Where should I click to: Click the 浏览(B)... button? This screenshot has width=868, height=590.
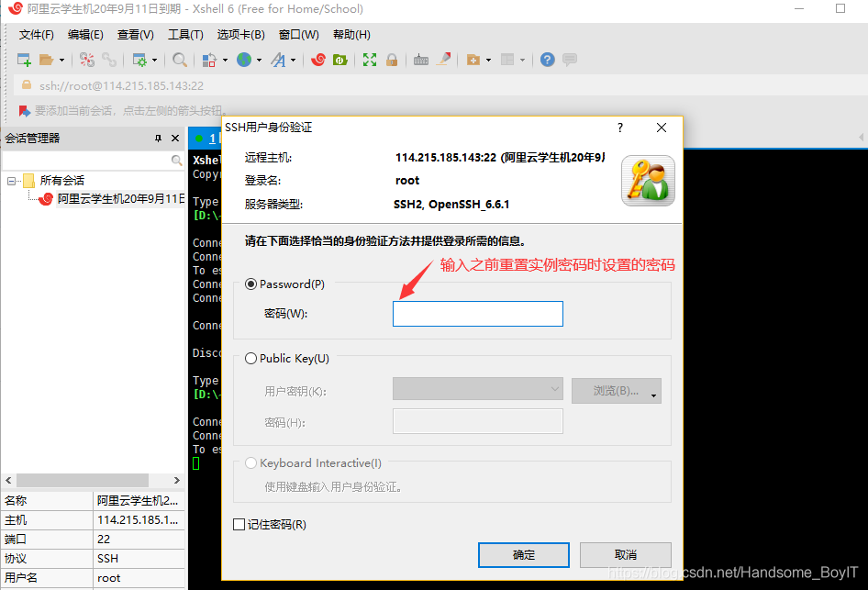pos(616,391)
